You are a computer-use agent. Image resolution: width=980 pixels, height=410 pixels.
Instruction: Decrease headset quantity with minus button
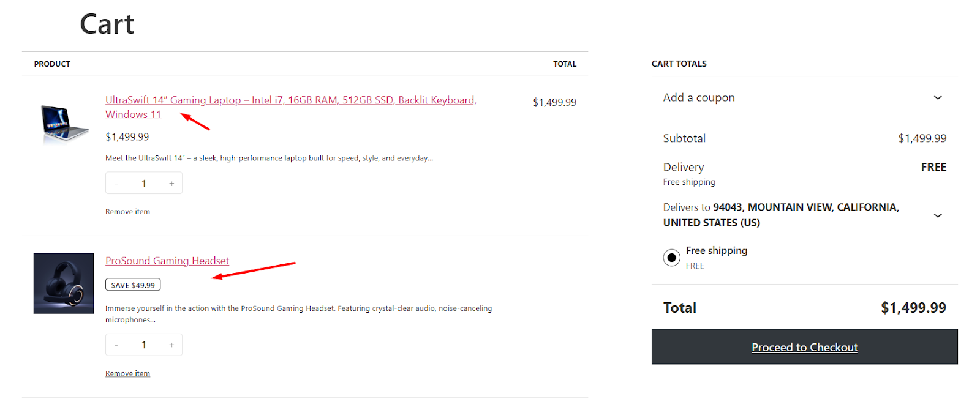pyautogui.click(x=116, y=345)
